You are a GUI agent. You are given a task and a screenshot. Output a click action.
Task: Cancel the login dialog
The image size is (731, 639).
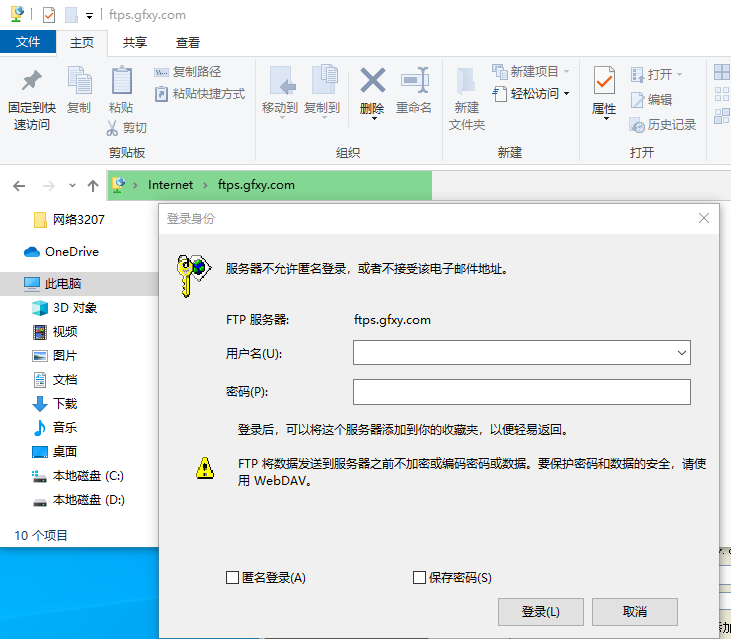point(635,612)
